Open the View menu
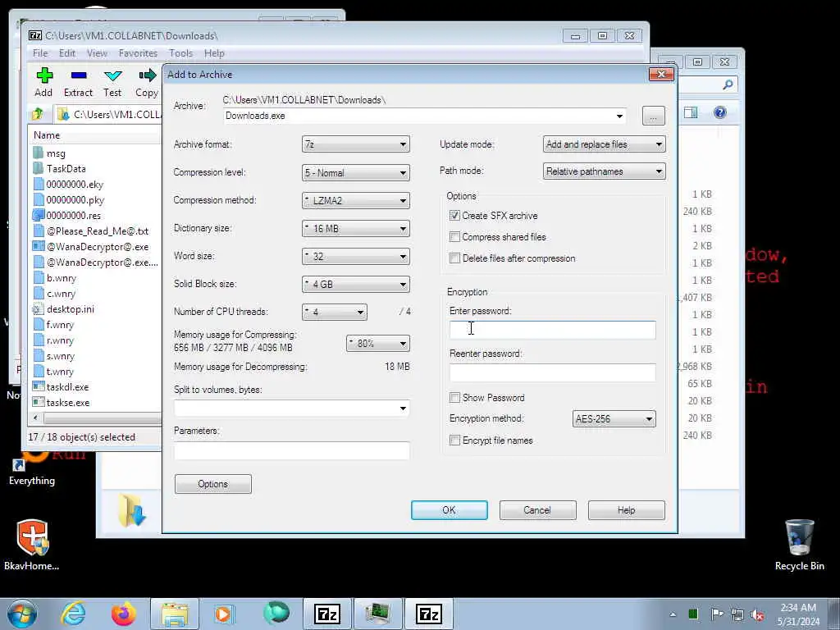 [x=97, y=53]
